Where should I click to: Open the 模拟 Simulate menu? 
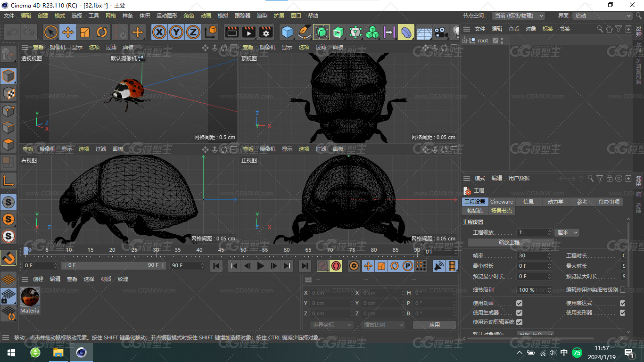click(x=223, y=16)
